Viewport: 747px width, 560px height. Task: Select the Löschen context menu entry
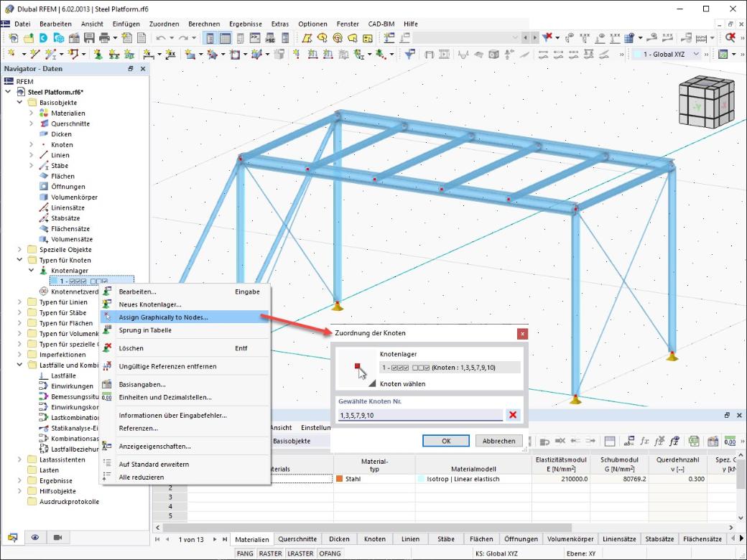(x=185, y=348)
